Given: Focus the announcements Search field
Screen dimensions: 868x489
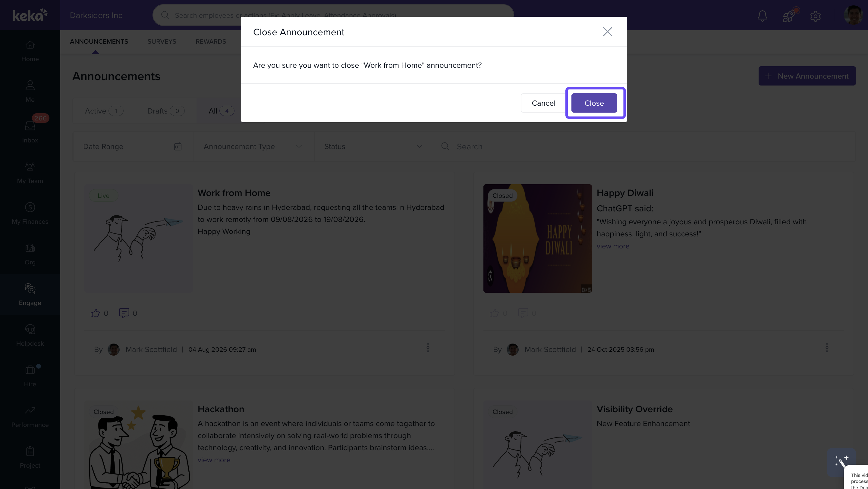Looking at the screenshot, I should click(645, 146).
